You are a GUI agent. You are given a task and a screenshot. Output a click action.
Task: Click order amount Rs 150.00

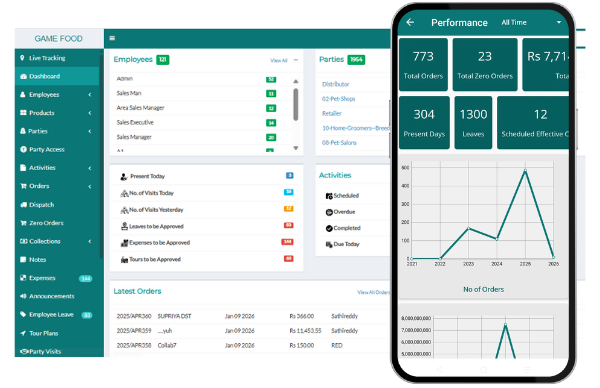coord(302,345)
